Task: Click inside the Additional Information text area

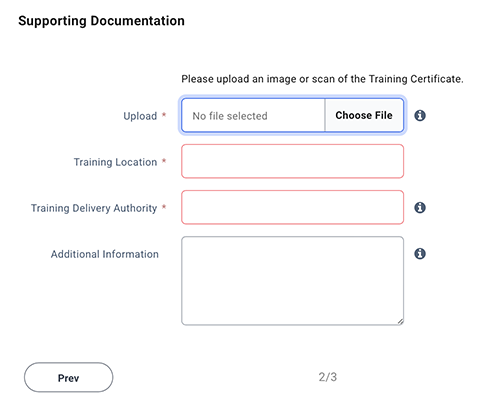Action: (293, 281)
